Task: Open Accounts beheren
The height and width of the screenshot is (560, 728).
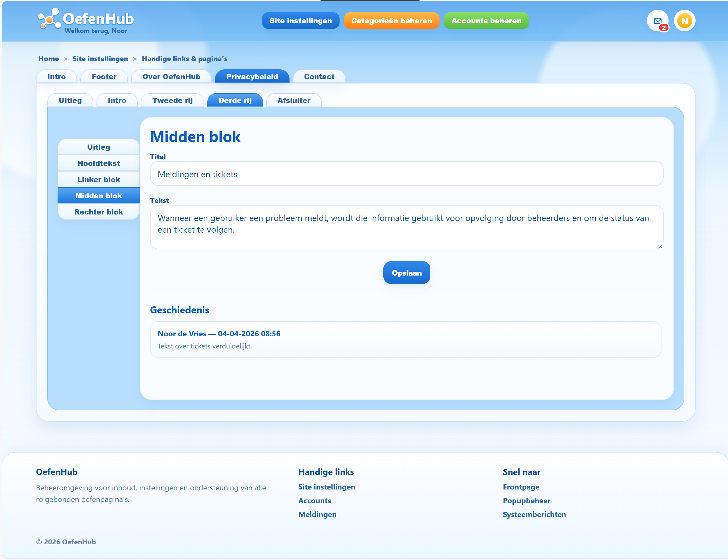Action: pos(486,21)
